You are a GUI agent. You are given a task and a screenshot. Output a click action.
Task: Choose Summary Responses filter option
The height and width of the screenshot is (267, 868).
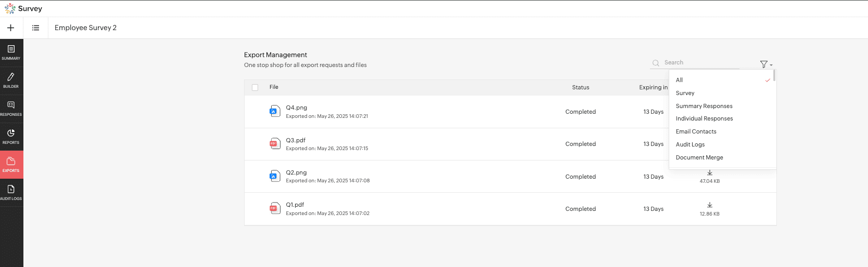(x=704, y=106)
